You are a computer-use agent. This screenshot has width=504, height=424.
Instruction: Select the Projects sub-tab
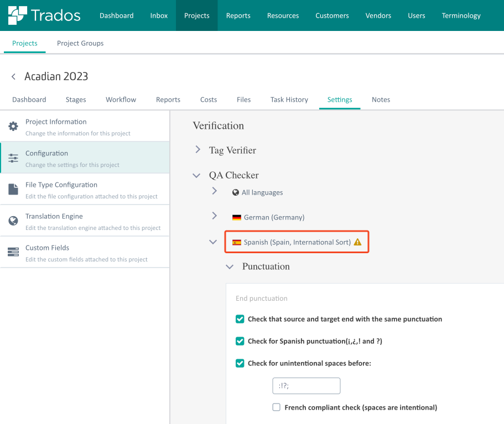(25, 43)
